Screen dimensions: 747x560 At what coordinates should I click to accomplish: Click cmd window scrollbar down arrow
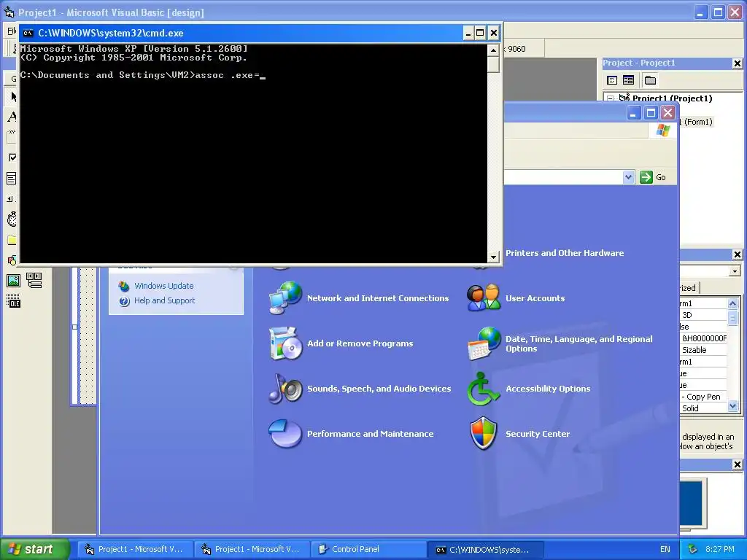pos(494,257)
